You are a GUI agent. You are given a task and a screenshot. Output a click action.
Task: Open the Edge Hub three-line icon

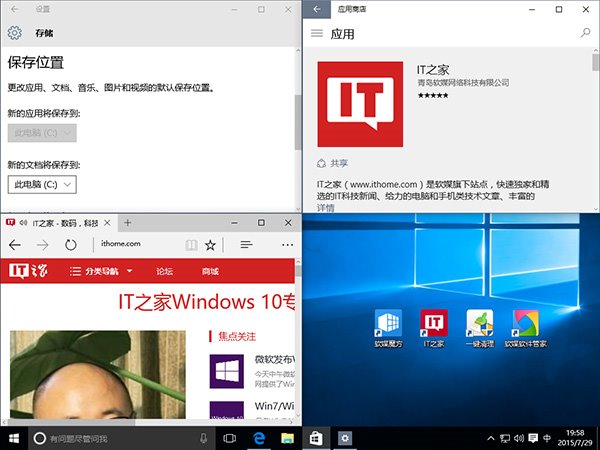(246, 244)
